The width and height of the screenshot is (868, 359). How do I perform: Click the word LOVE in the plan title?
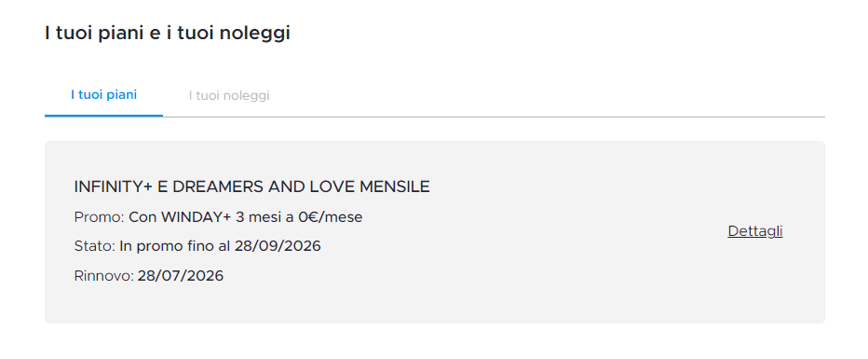(332, 186)
